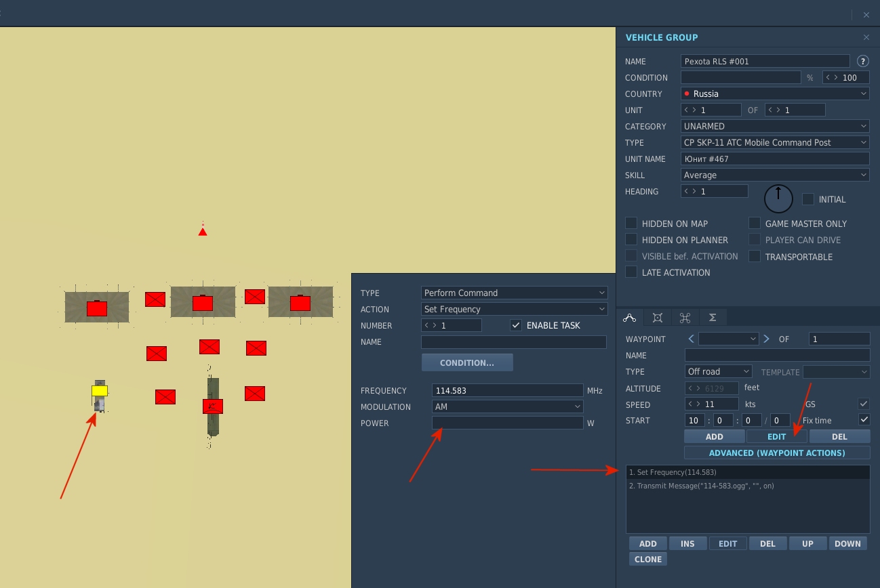880x588 pixels.
Task: Click the actions list DOWN button
Action: tap(847, 543)
